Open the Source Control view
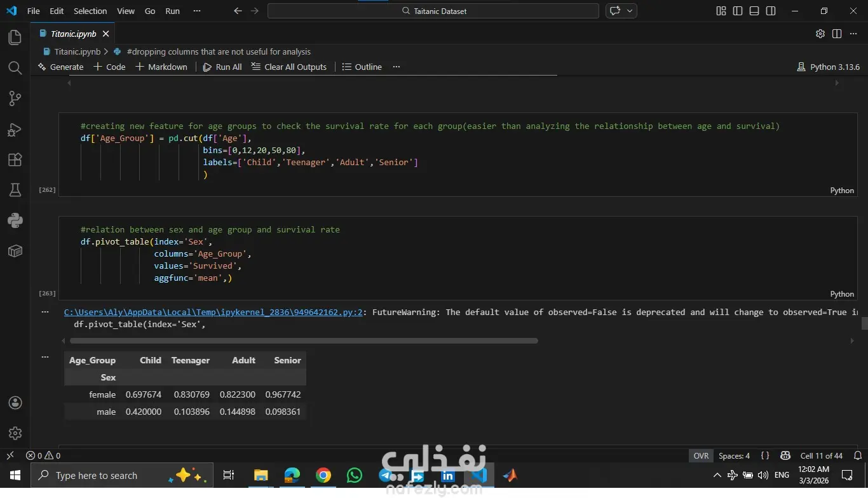This screenshot has width=868, height=498. [x=15, y=98]
